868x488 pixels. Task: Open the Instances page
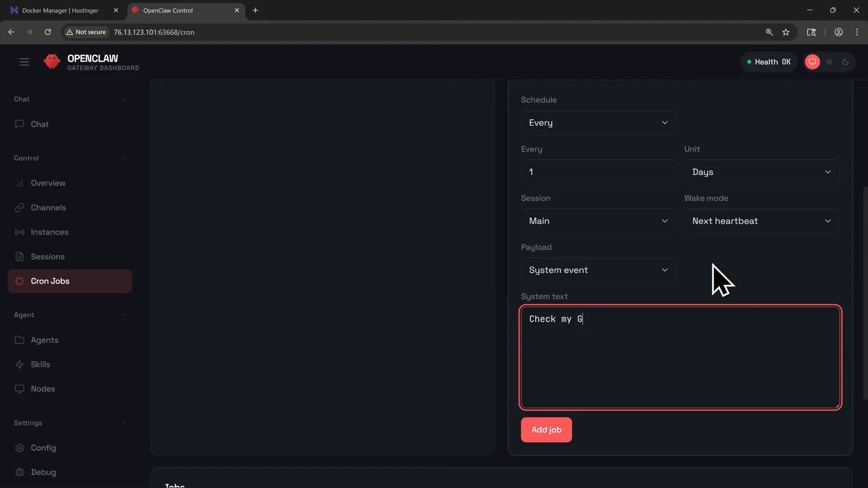point(70,232)
